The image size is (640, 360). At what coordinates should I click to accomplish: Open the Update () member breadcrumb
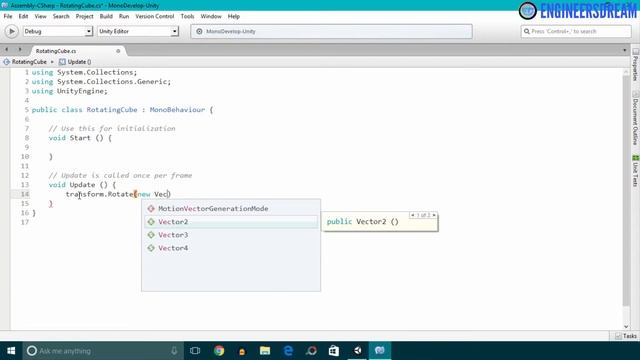(x=75, y=62)
